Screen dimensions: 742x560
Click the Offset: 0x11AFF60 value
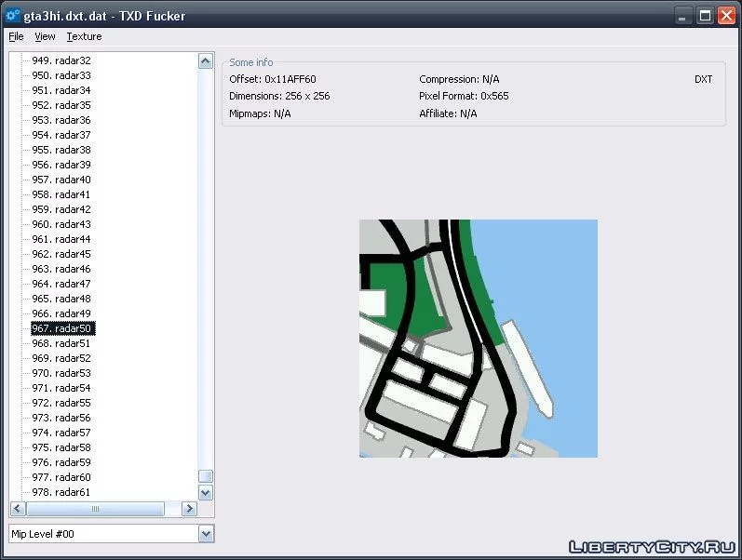pyautogui.click(x=273, y=79)
